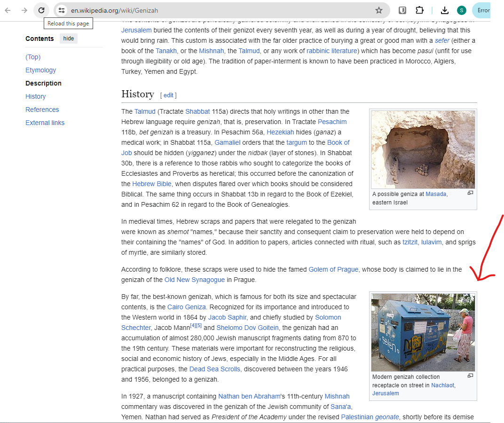
Task: Open the Talmud link after Mishnah
Action: tap(249, 51)
